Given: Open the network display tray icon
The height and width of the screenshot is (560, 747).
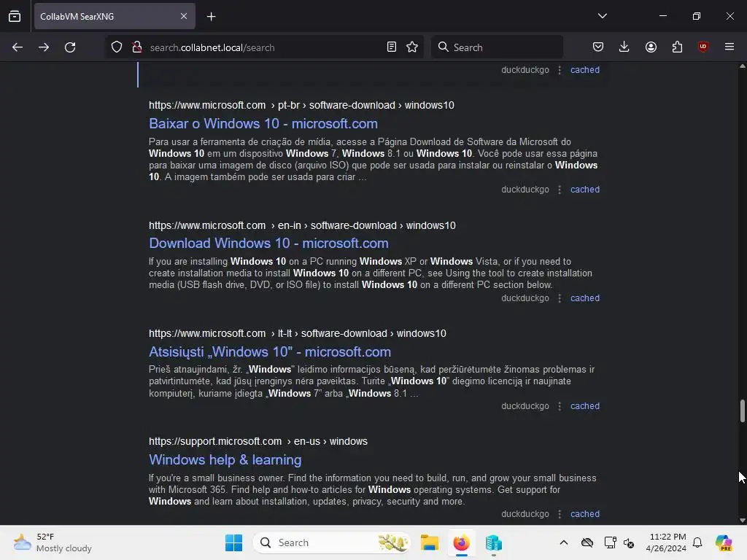Looking at the screenshot, I should tap(610, 542).
